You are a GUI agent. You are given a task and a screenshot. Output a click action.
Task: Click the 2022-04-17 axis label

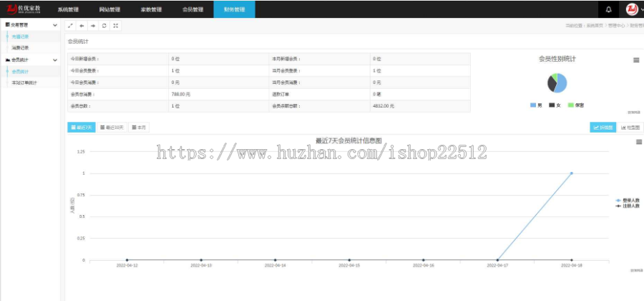[x=497, y=266]
